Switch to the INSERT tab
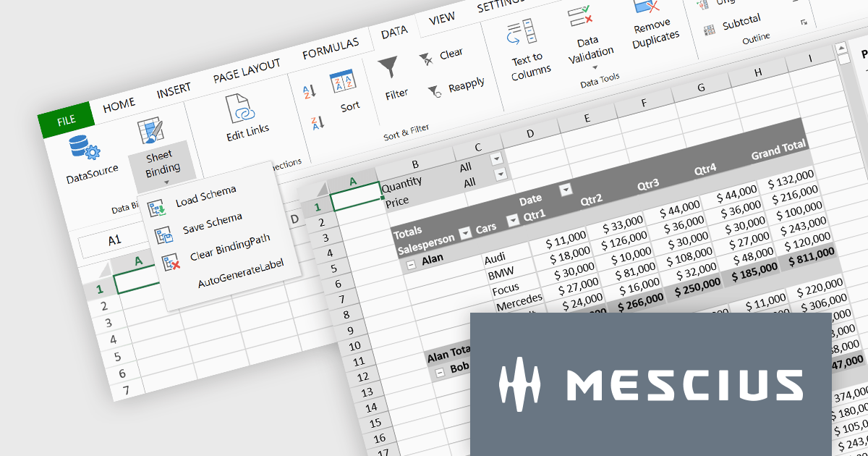 (x=174, y=90)
